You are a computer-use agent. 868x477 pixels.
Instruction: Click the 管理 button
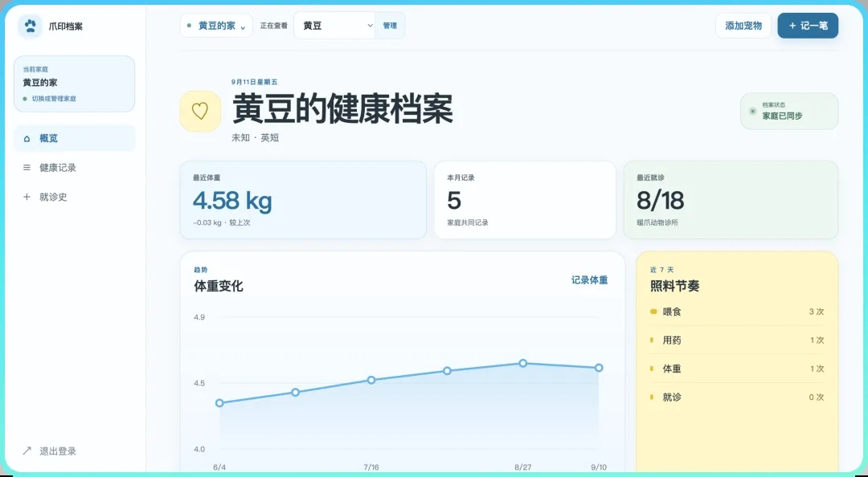click(x=390, y=26)
